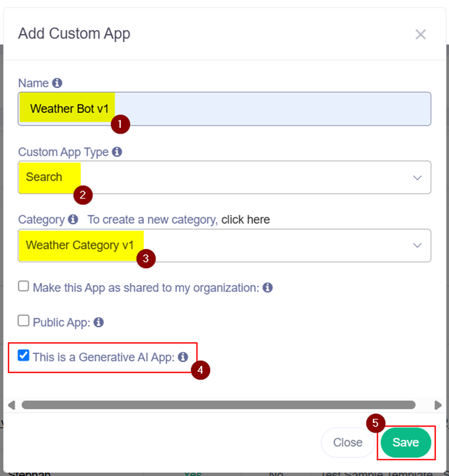Enable sharing this App with my organization

click(x=24, y=286)
